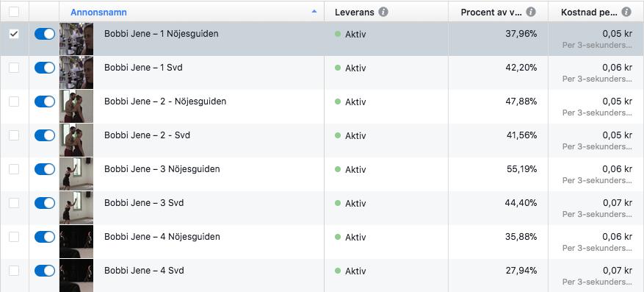This screenshot has height=292, width=644.
Task: Open thumbnail of Bobbi Jene – 3 Nöjesguiden
Action: (x=76, y=174)
